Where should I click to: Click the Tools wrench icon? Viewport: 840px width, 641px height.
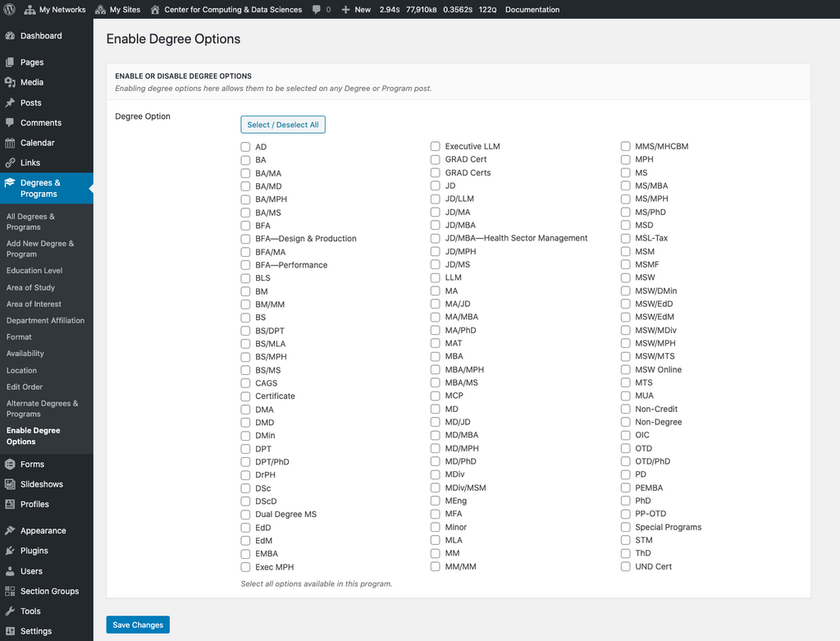(10, 611)
